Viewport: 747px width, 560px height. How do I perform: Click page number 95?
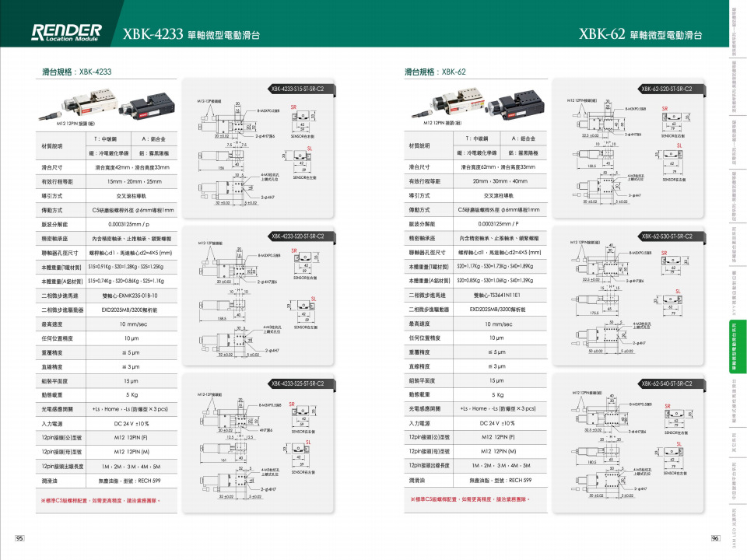(x=20, y=538)
